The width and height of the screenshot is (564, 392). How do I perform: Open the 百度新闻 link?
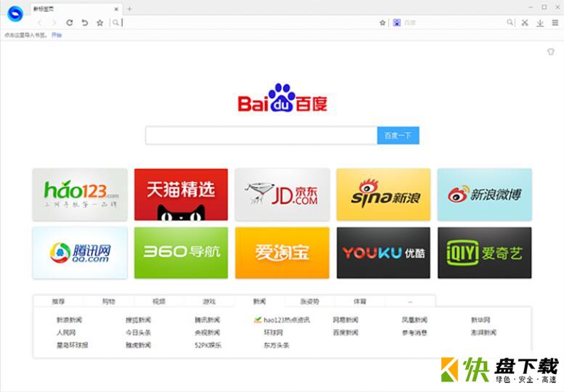pyautogui.click(x=346, y=332)
